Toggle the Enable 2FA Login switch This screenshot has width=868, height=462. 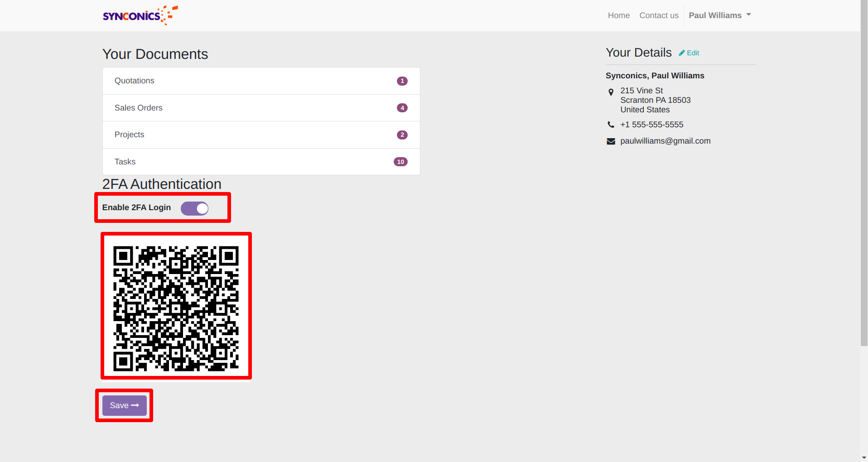(x=194, y=208)
